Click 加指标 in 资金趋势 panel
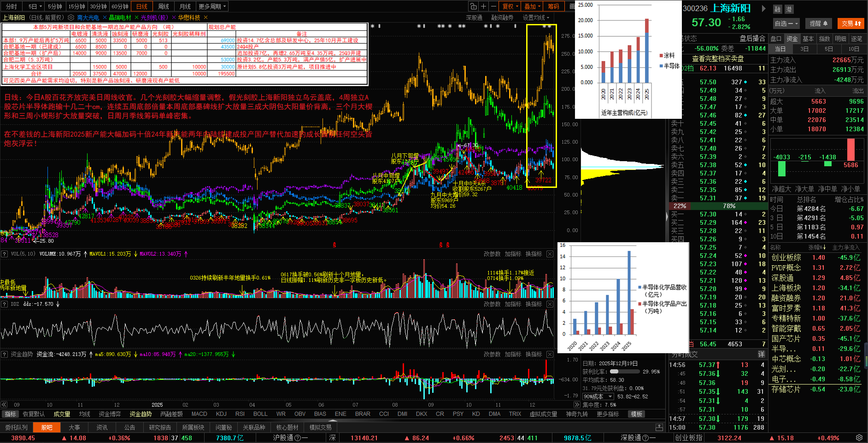This screenshot has width=868, height=443. coord(513,355)
